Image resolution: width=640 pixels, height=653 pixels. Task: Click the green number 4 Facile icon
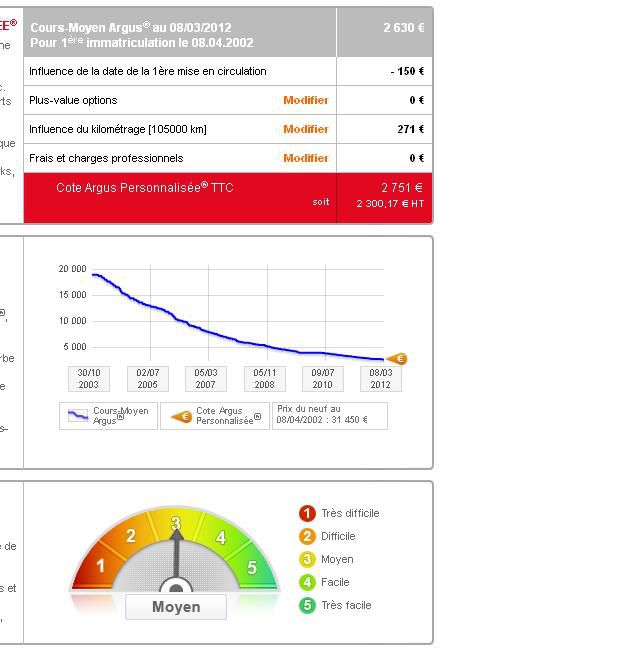307,582
